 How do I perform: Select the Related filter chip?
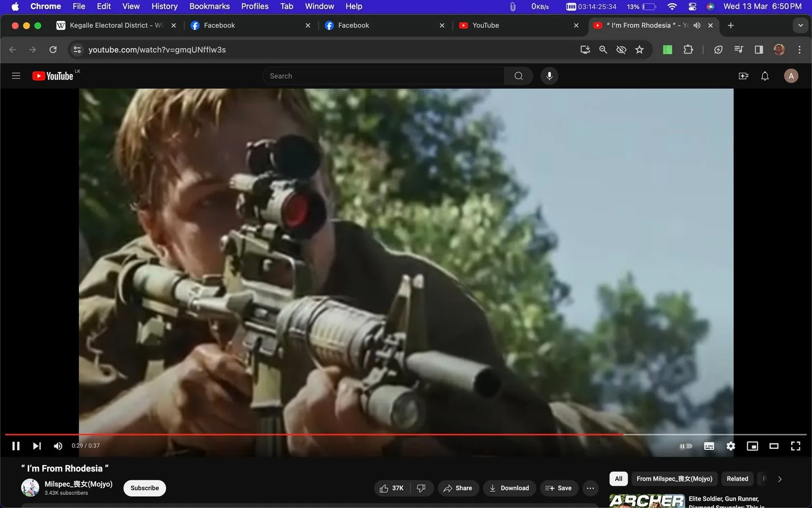point(737,478)
